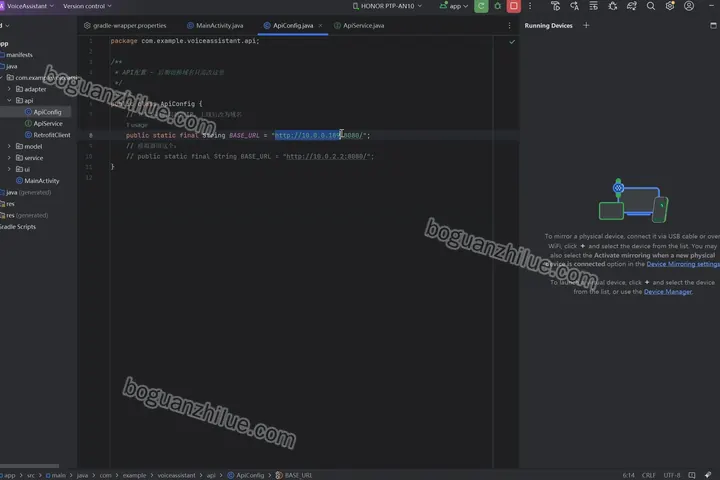Open IDE settings gear icon
The height and width of the screenshot is (480, 720).
670,6
